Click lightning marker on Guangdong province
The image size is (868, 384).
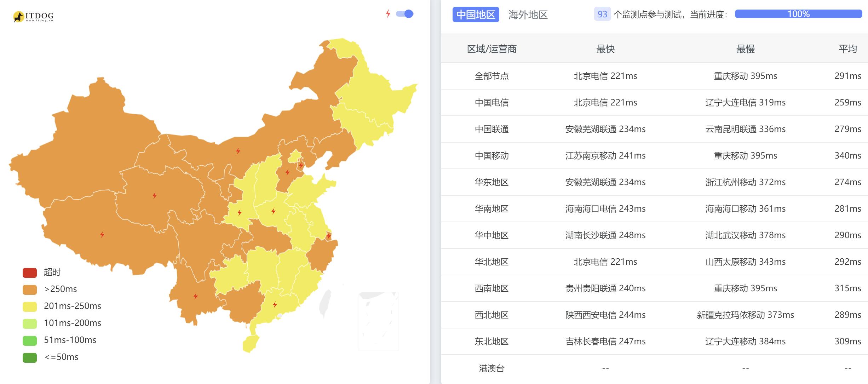275,304
